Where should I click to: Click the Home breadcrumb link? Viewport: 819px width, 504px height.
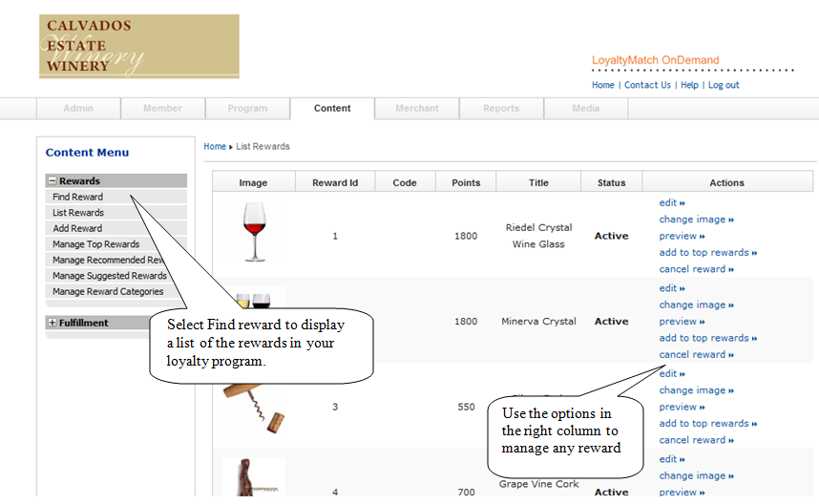[214, 146]
